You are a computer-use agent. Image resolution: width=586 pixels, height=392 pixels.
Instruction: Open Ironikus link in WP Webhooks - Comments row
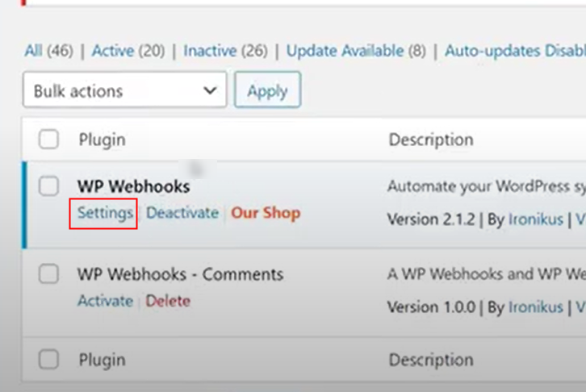click(536, 307)
